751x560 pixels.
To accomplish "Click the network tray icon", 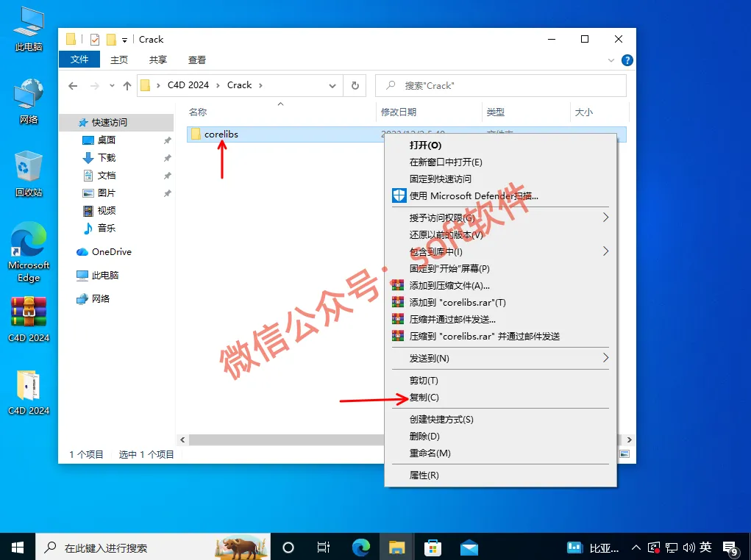I will tap(672, 547).
